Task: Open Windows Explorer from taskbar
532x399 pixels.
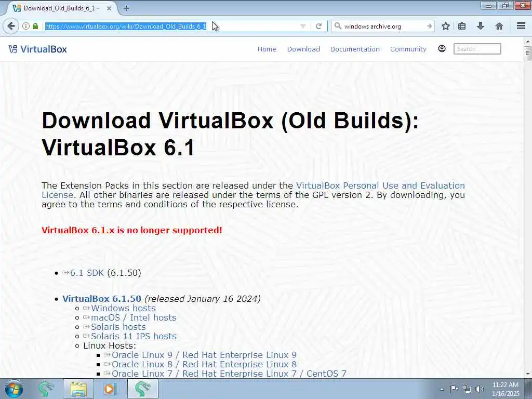Action: pos(78,389)
